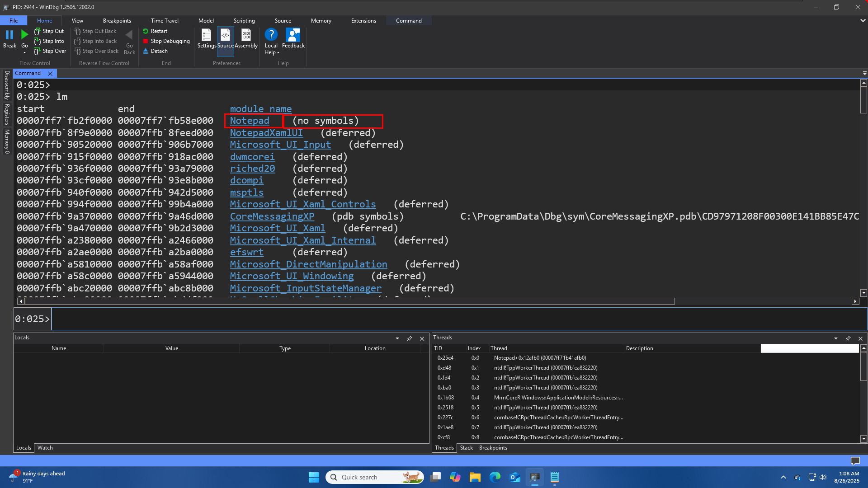Collapse the ribbon with top-right chevron
The height and width of the screenshot is (488, 868).
coord(863,20)
